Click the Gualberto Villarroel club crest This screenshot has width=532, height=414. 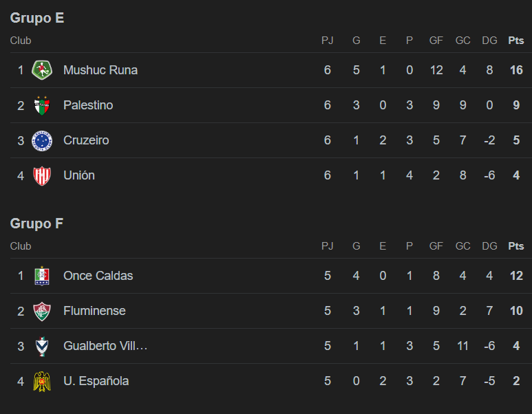[42, 346]
